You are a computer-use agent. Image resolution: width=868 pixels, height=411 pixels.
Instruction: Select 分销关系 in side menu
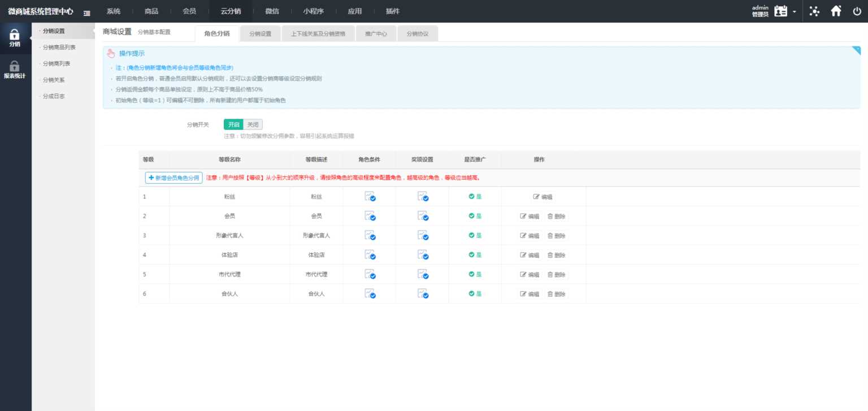point(54,80)
